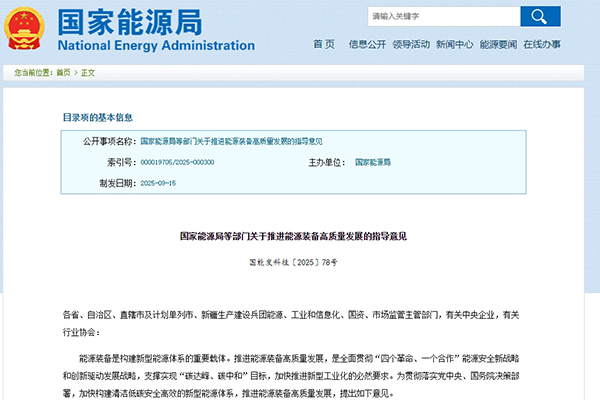
Task: Go to the 领导活动 section
Action: tap(411, 45)
